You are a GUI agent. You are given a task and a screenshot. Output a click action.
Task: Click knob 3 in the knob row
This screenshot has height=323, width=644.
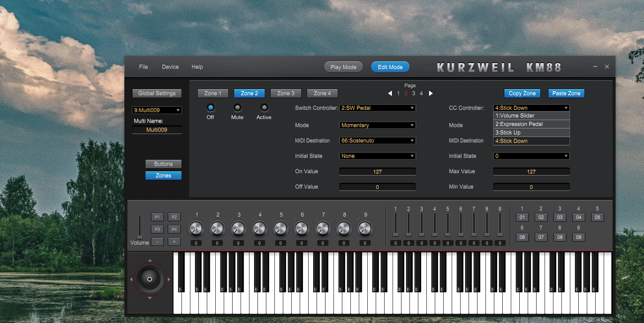(238, 229)
